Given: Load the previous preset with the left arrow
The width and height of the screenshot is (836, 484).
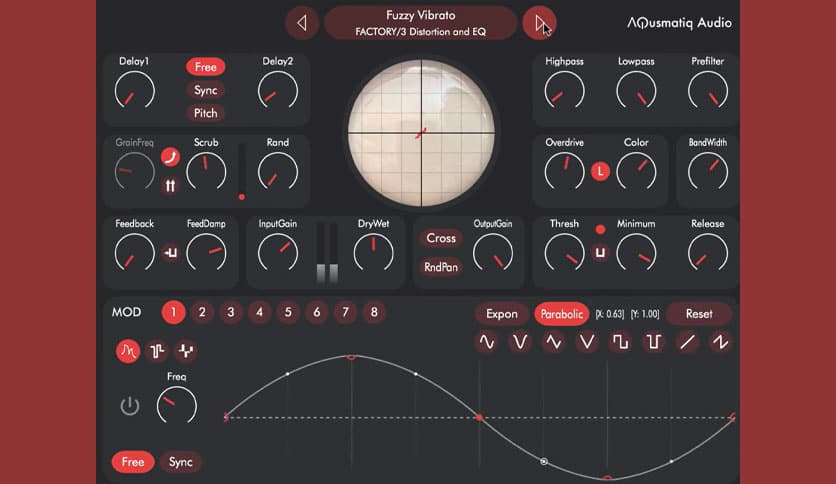Looking at the screenshot, I should 302,23.
